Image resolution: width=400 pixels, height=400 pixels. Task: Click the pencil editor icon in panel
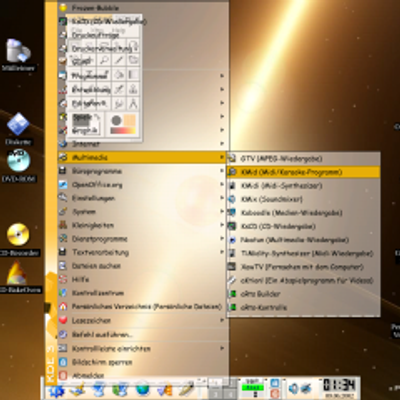(x=186, y=390)
